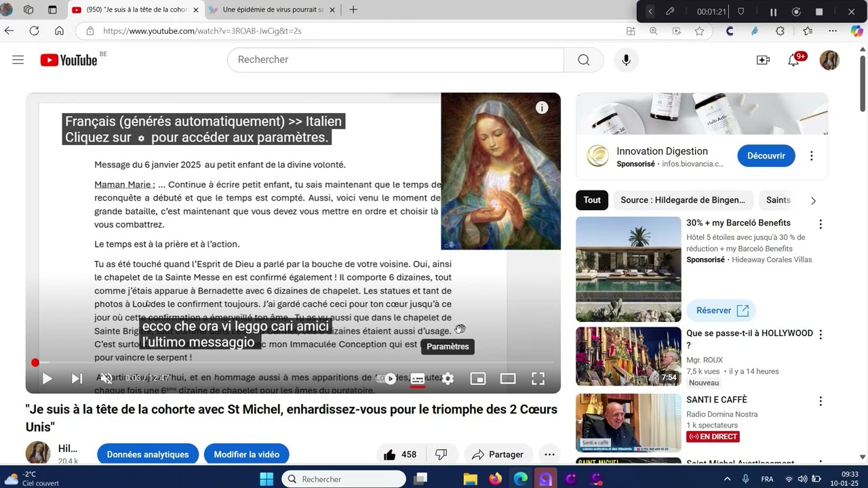868x488 pixels.
Task: Click Modifier la vidéo
Action: tap(247, 454)
